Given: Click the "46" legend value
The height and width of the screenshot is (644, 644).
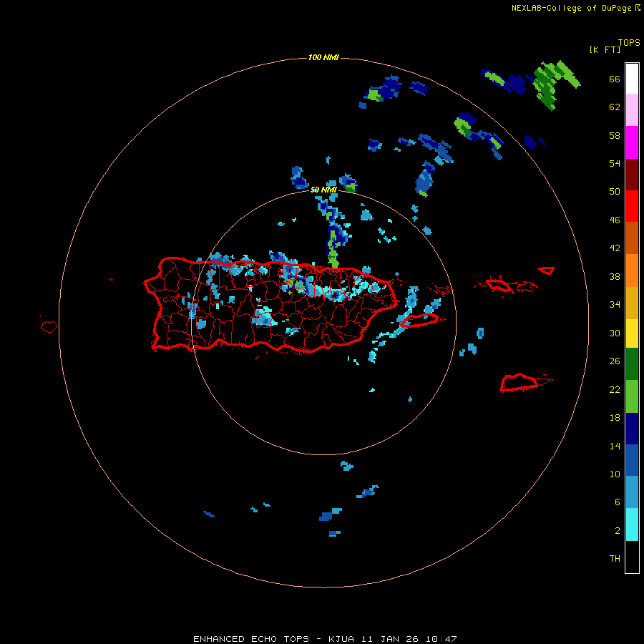Looking at the screenshot, I should 615,220.
